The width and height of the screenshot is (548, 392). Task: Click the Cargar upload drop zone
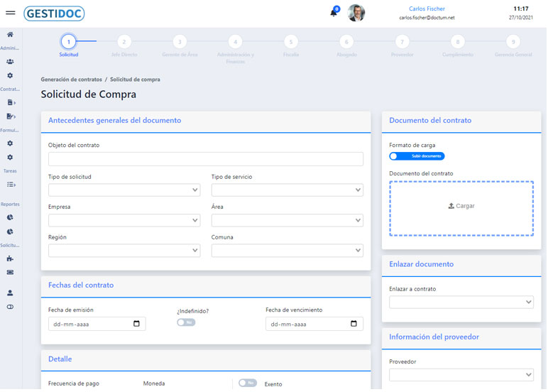click(461, 208)
